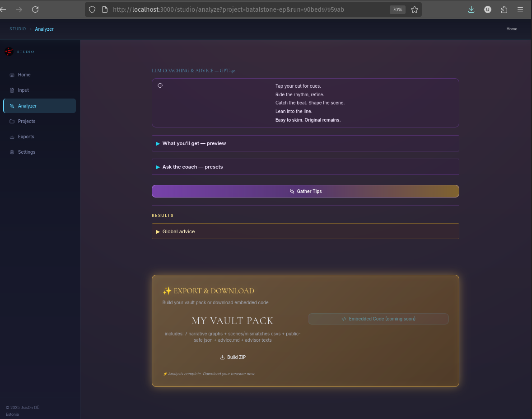Open the browser shield protection icon
The width and height of the screenshot is (532, 419).
[x=92, y=9]
